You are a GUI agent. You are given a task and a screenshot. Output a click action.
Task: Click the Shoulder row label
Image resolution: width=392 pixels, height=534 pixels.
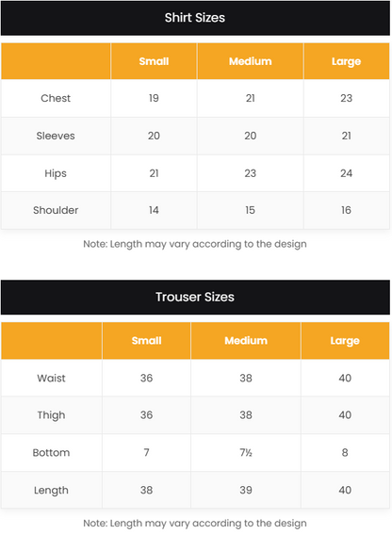click(x=56, y=210)
